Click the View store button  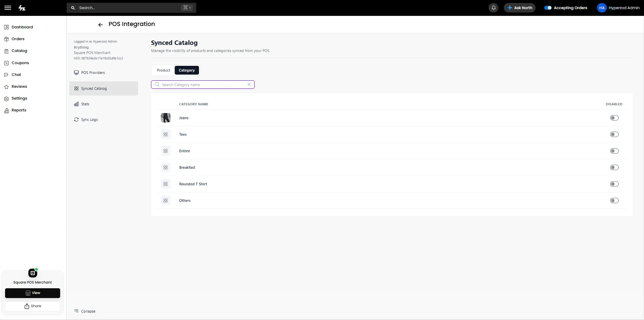click(33, 293)
